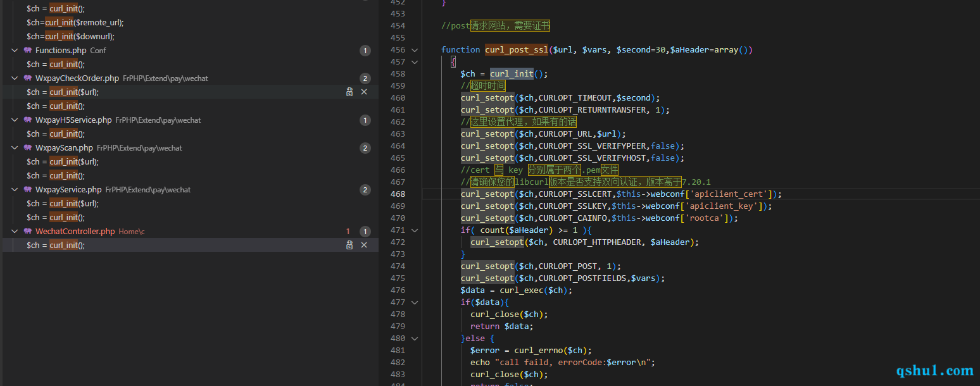Click the grey count badge on WechatController.php
This screenshot has height=386, width=980.
click(x=365, y=231)
